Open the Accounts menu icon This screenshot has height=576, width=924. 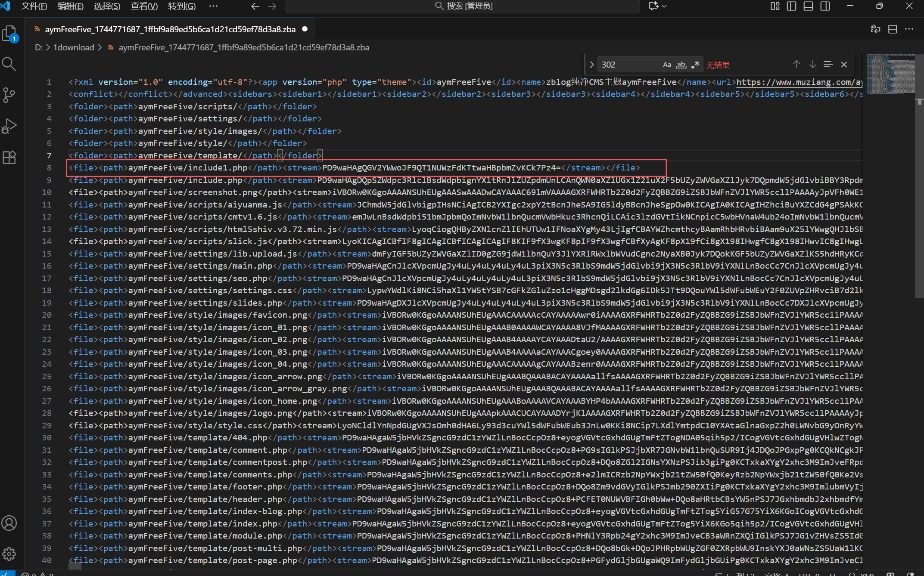point(9,523)
